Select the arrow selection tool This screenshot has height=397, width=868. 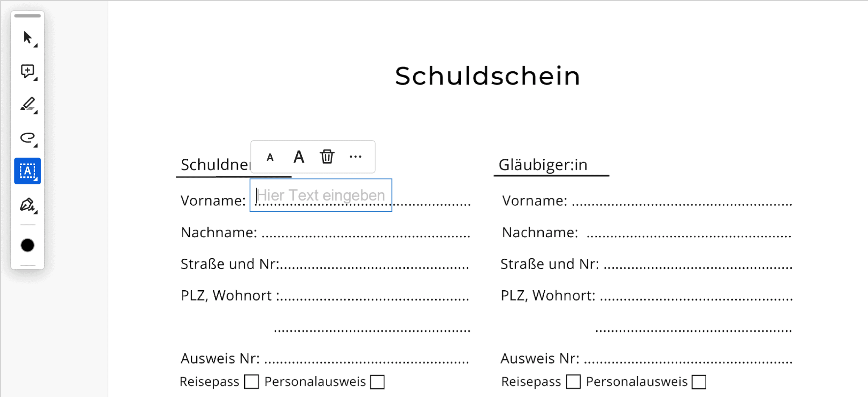tap(27, 38)
